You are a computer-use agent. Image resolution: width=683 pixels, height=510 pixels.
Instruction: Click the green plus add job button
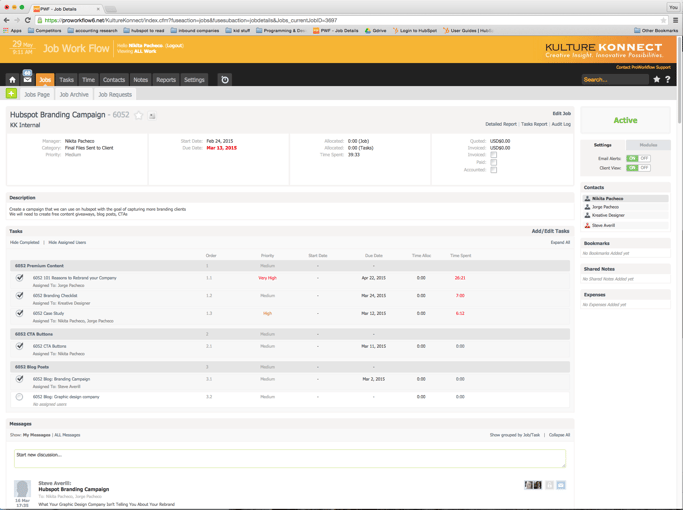click(x=11, y=94)
